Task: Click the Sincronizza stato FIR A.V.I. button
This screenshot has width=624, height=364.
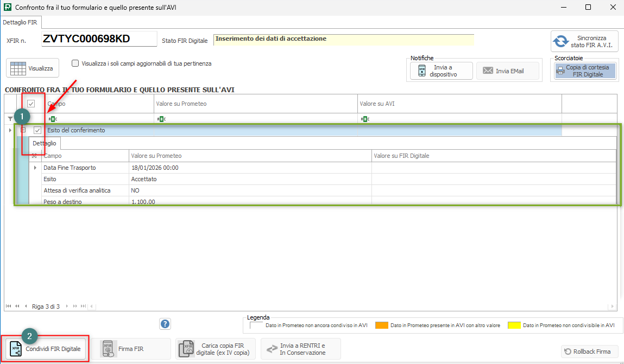Action: (x=584, y=42)
